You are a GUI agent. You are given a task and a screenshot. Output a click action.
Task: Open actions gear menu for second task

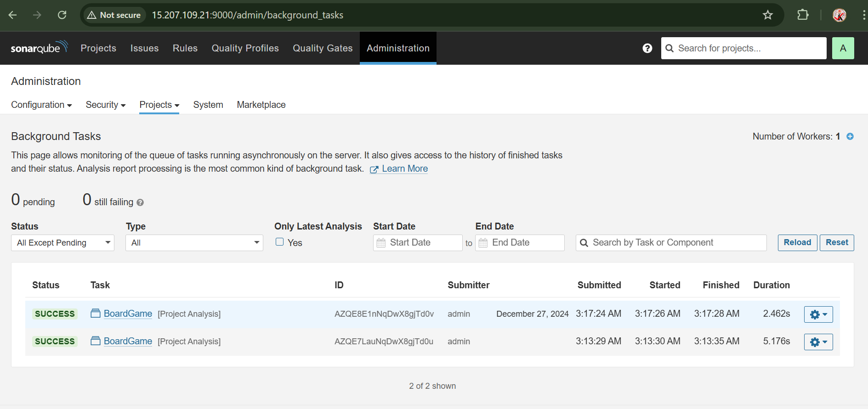[818, 342]
